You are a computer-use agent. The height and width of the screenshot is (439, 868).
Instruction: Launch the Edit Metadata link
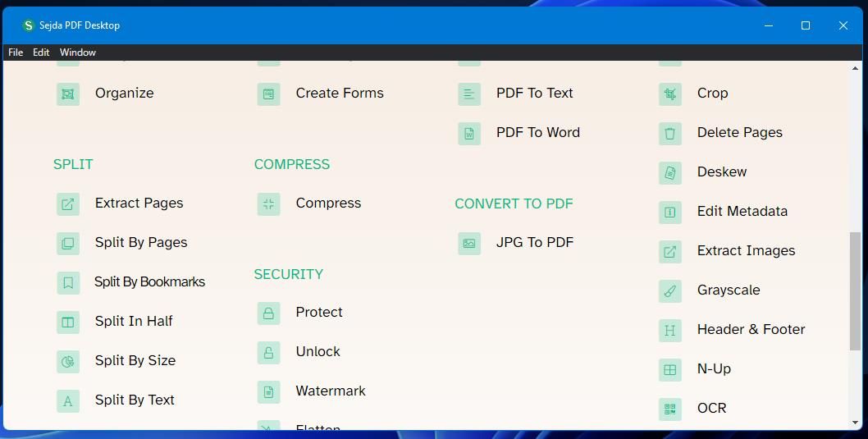[x=742, y=211]
